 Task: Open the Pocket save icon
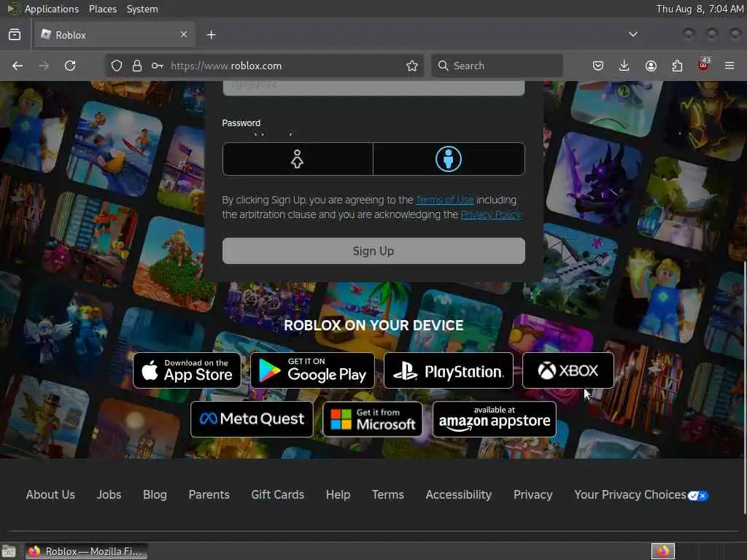598,66
